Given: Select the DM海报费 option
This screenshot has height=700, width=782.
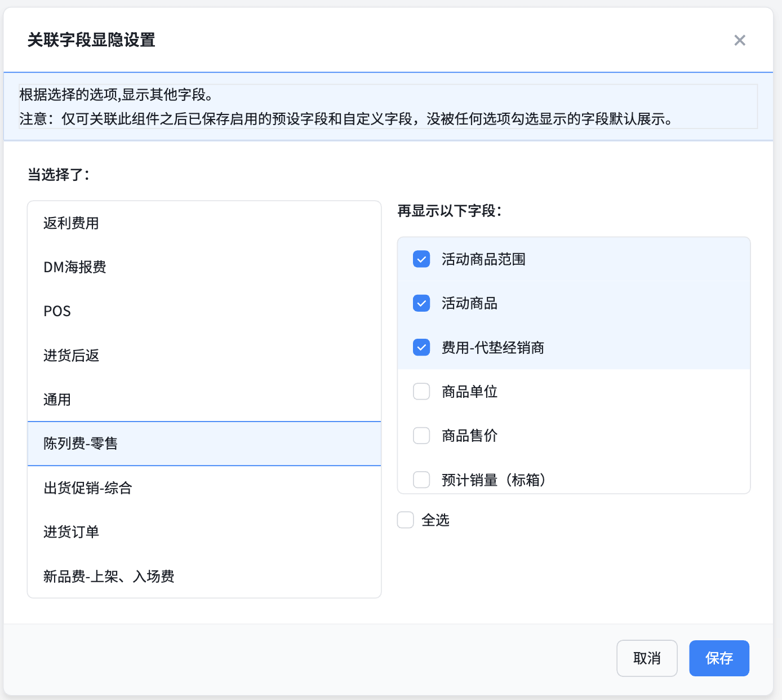Looking at the screenshot, I should click(75, 267).
